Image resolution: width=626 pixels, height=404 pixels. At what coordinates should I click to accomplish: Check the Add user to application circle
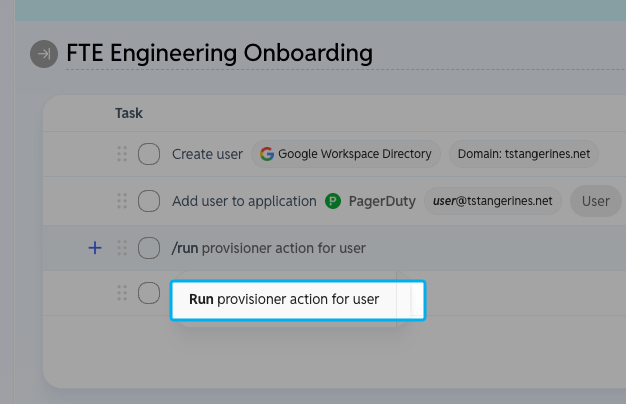[x=149, y=201]
